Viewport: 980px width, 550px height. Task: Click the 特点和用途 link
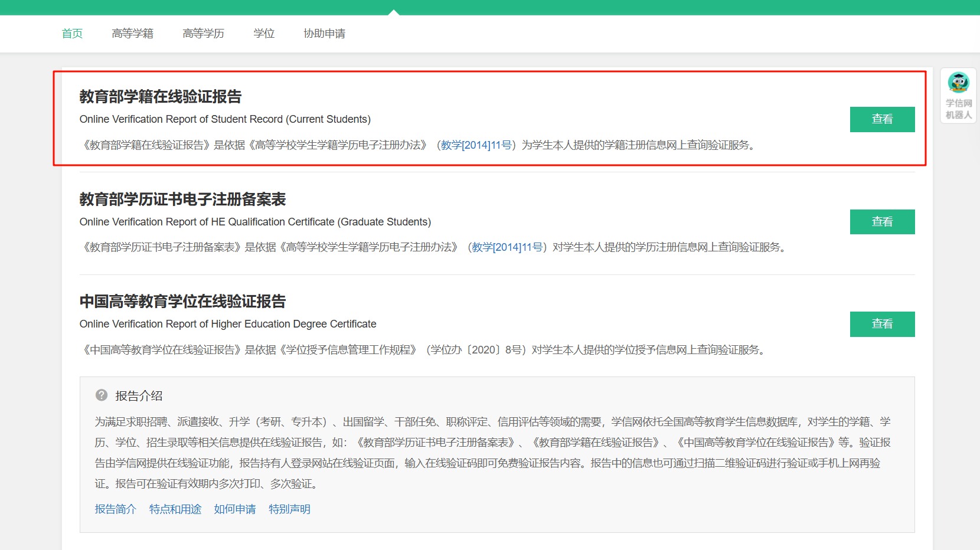click(x=175, y=509)
